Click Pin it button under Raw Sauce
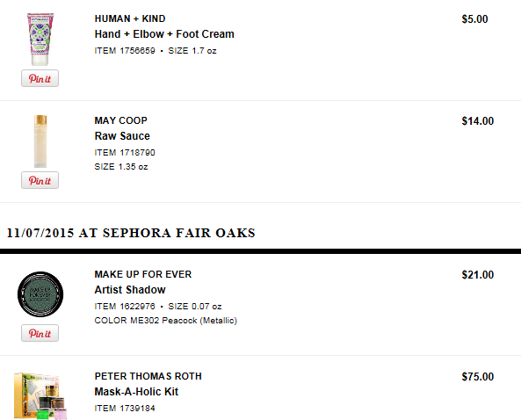 [40, 180]
